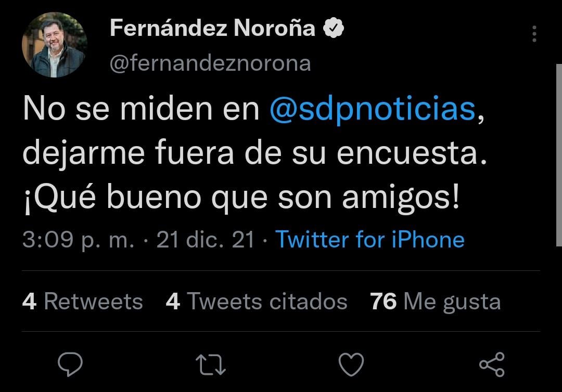Open the three-dot more options menu
The height and width of the screenshot is (392, 562).
tap(534, 34)
